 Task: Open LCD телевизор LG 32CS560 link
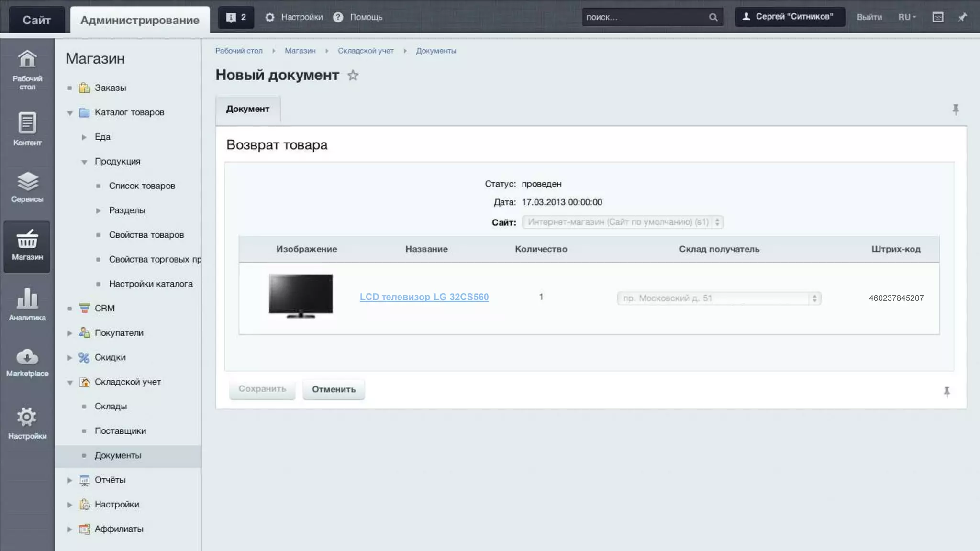(424, 297)
